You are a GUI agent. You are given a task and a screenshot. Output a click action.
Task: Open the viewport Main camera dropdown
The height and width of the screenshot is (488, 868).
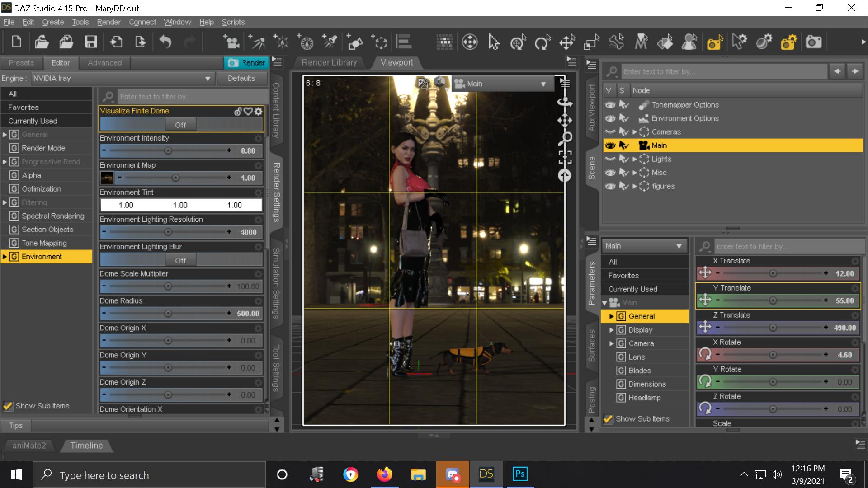[502, 84]
